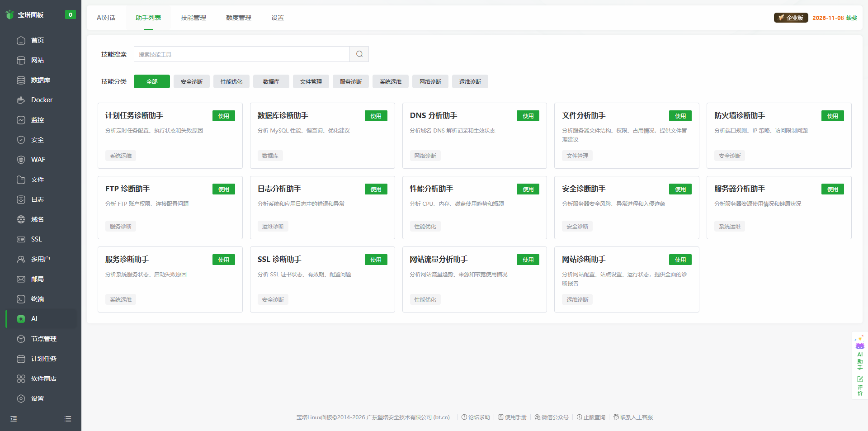Screen dimensions: 868x431
Task: Click 使用 on the 防火墙诊断助手 card
Action: [832, 116]
